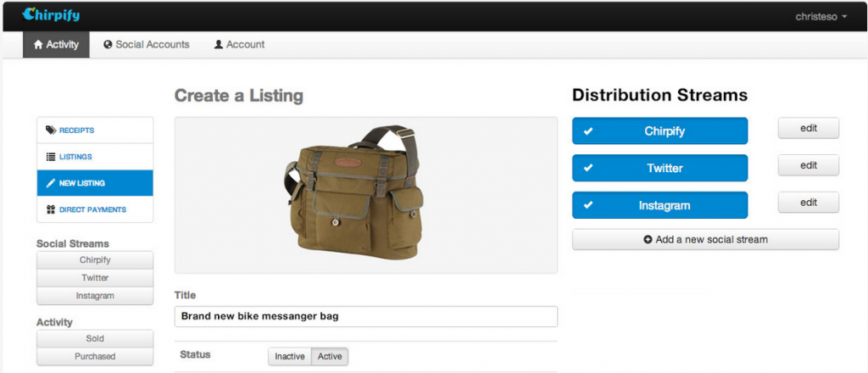Viewport: 868px width, 373px height.
Task: Edit the Chirpify distribution stream
Action: point(808,128)
